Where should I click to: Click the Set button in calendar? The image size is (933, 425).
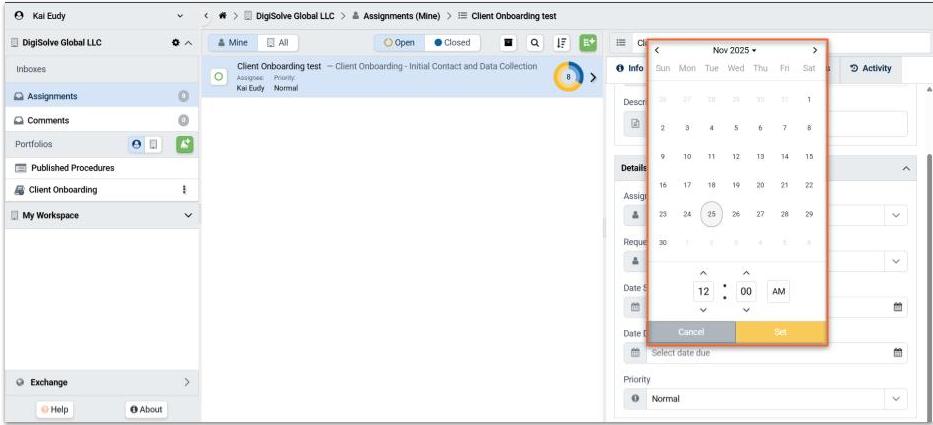781,332
